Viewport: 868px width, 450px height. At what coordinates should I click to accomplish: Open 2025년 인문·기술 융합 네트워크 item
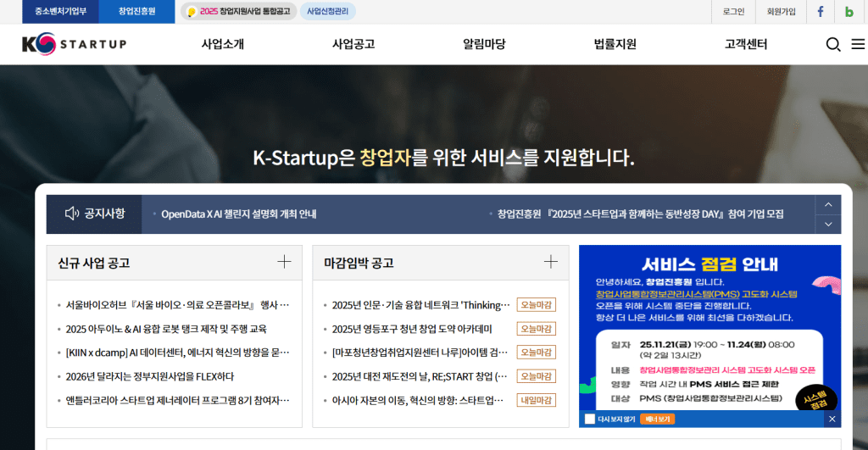[420, 305]
